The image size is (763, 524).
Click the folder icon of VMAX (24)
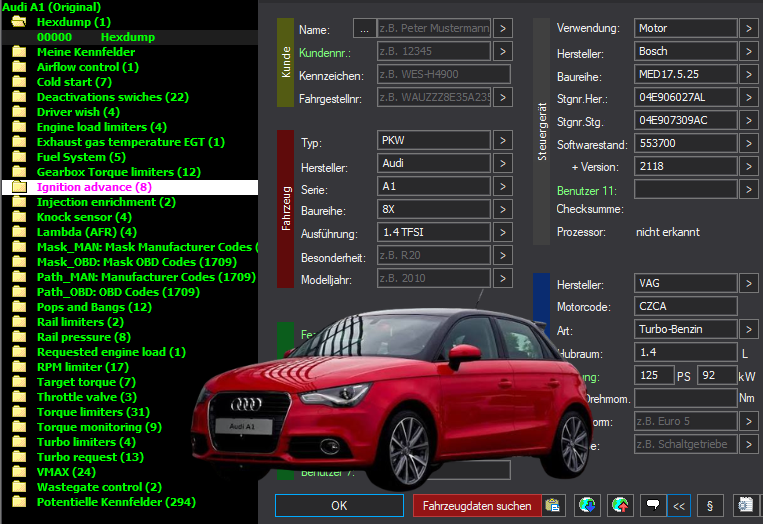coord(19,472)
